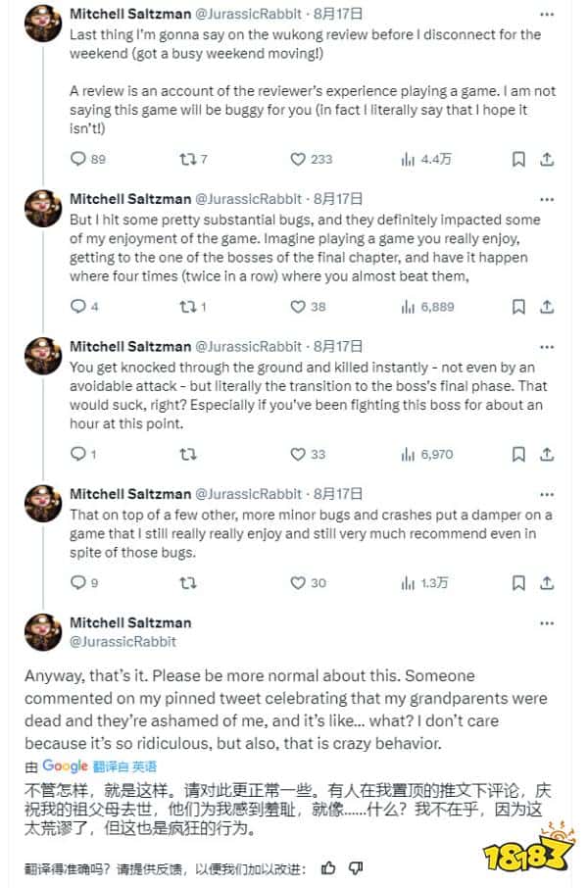Like the tweet with 38 likes
The image size is (588, 888).
pyautogui.click(x=299, y=307)
